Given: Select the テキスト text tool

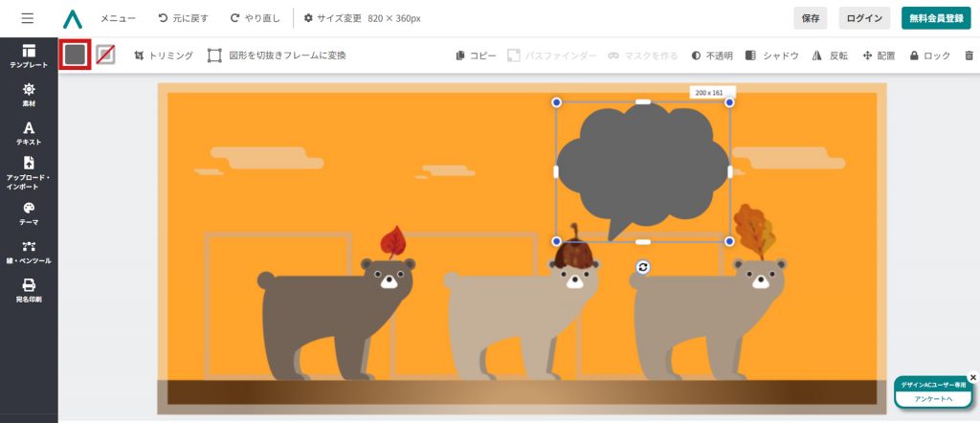Looking at the screenshot, I should [29, 133].
